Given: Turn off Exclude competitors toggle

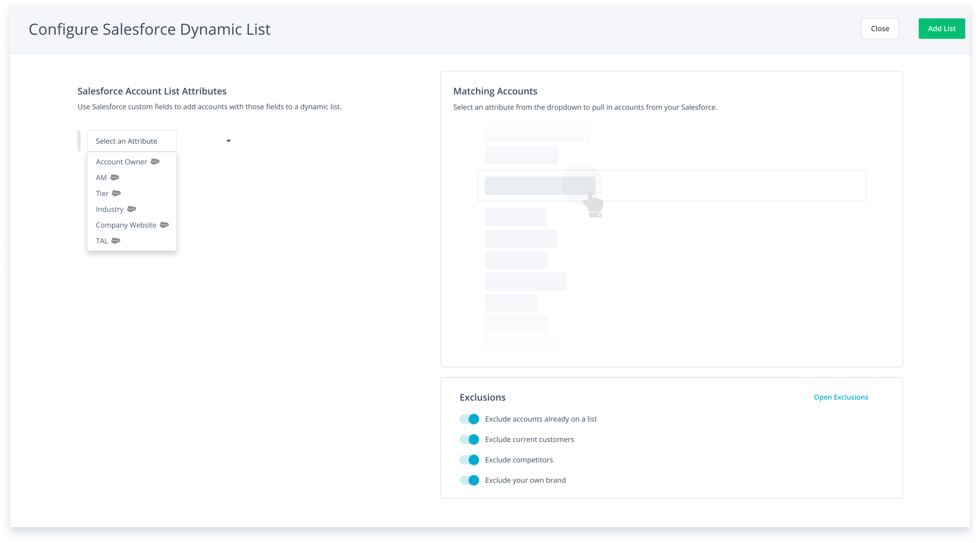Looking at the screenshot, I should [469, 459].
